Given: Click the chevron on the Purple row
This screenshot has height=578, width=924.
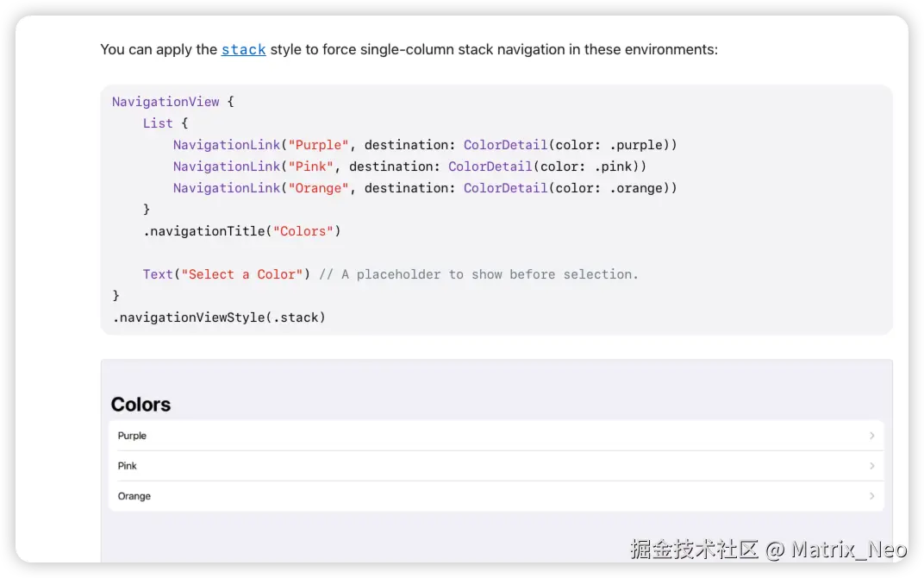Looking at the screenshot, I should 871,436.
